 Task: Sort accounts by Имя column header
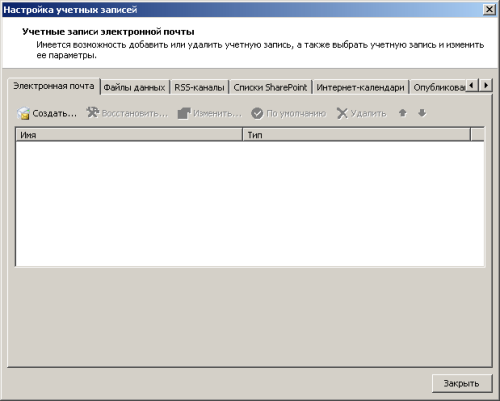click(129, 135)
